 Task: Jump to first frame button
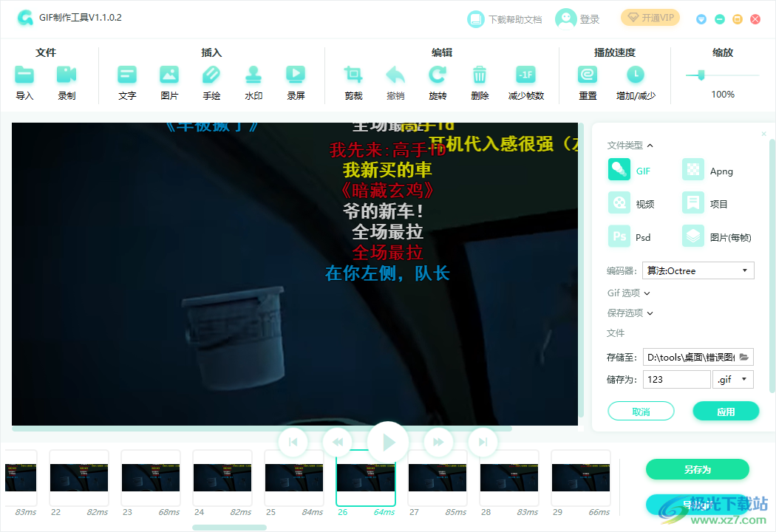point(293,442)
